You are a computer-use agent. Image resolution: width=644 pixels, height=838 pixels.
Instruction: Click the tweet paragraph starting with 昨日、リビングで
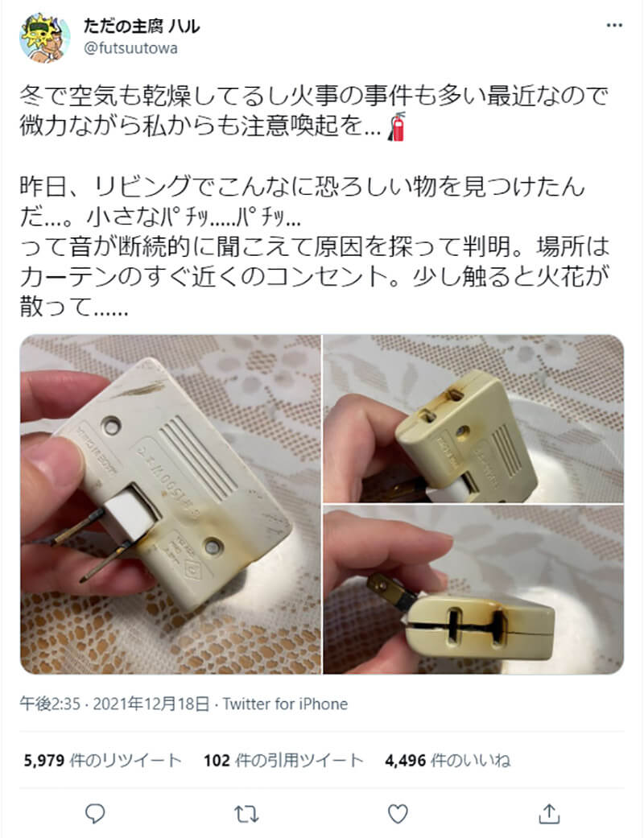314,246
